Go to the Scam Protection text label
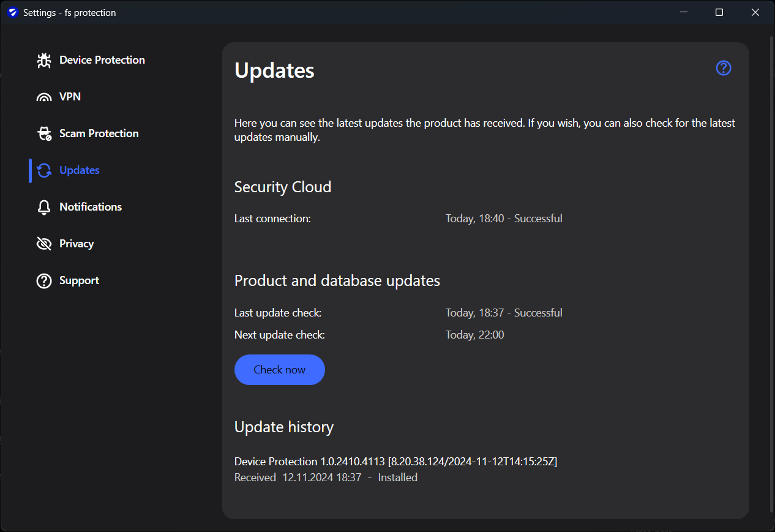Viewport: 775px width, 532px height. click(99, 133)
